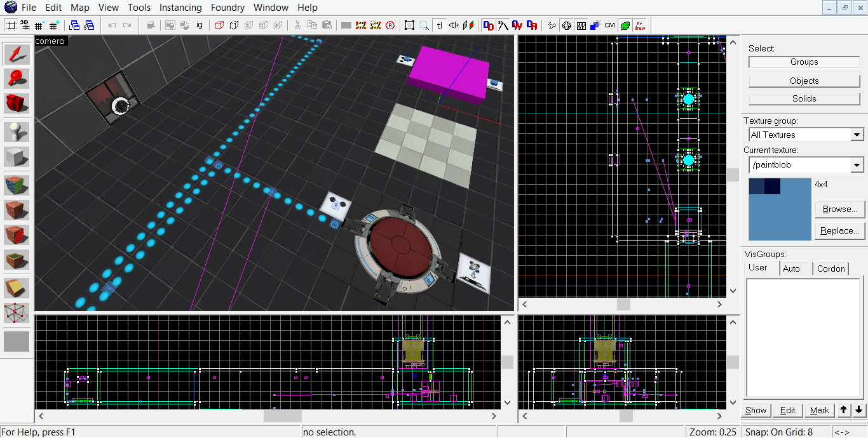The image size is (868, 438).
Task: Open the Current texture dropdown
Action: (857, 165)
